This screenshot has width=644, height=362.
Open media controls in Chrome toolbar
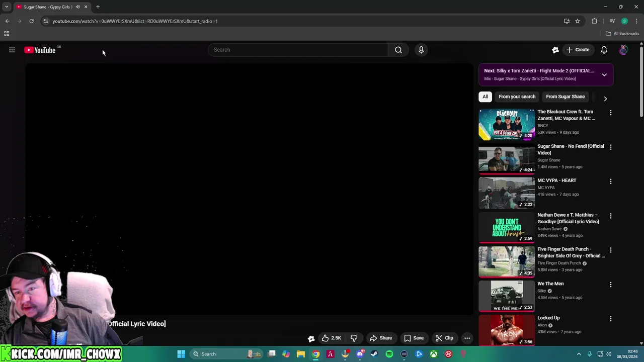(612, 21)
